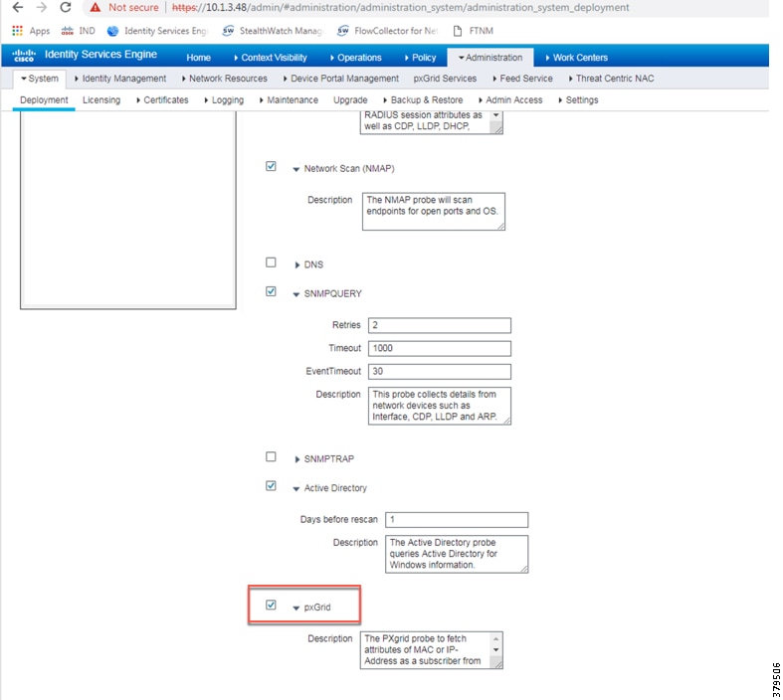The width and height of the screenshot is (783, 700).
Task: Select the Deployment tab
Action: (44, 99)
